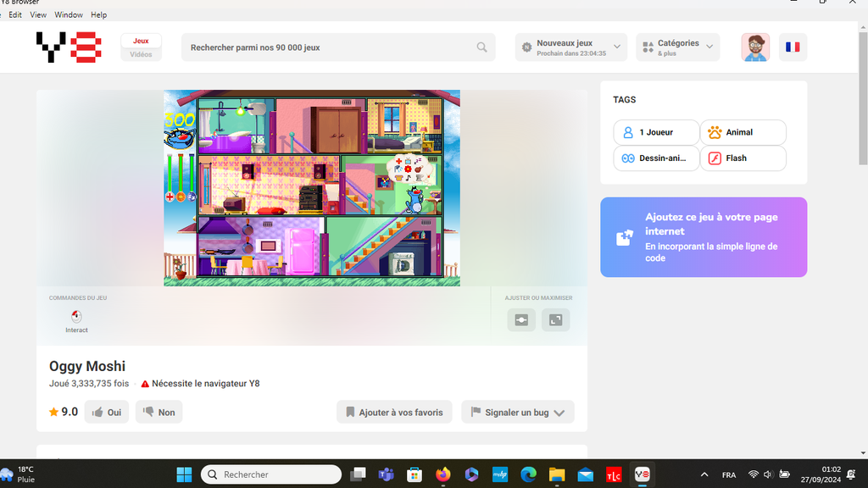This screenshot has width=868, height=488.
Task: Switch to the Vidéos tab
Action: [x=141, y=54]
